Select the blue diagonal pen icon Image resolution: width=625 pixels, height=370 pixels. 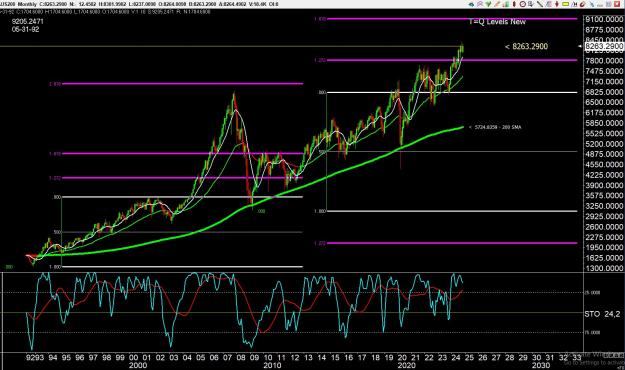pos(592,4)
